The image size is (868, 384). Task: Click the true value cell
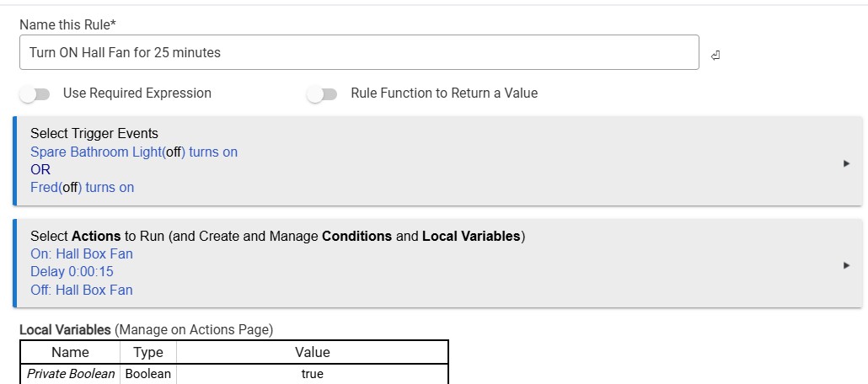pyautogui.click(x=312, y=374)
